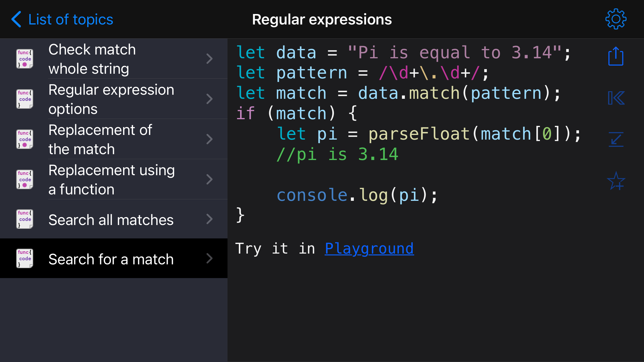Tap the code icon beside Check match whole string
The height and width of the screenshot is (362, 644).
[24, 59]
